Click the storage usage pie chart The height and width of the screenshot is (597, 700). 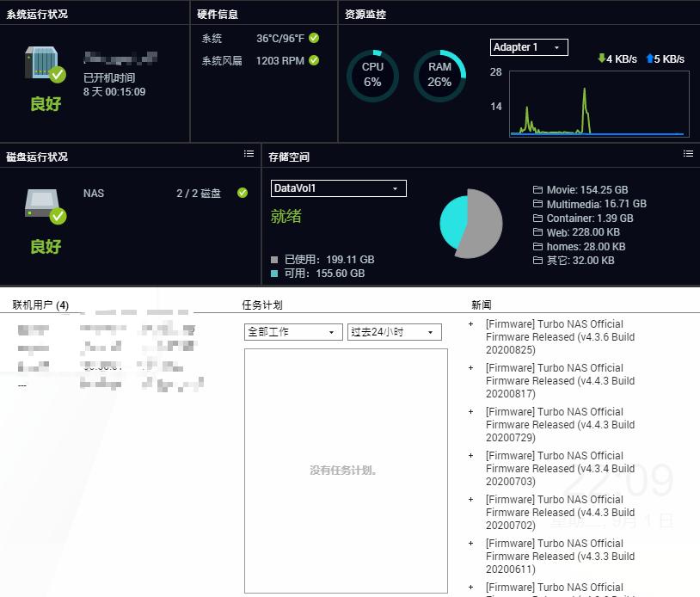[471, 224]
